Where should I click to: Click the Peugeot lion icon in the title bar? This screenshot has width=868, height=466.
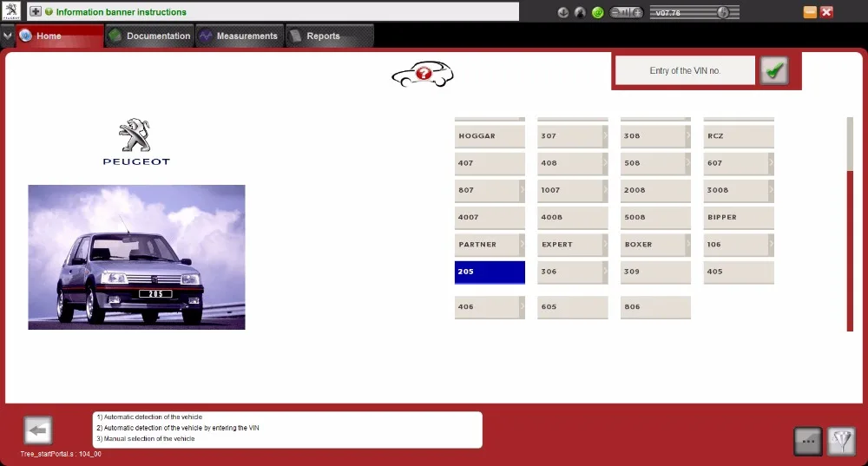pos(11,11)
